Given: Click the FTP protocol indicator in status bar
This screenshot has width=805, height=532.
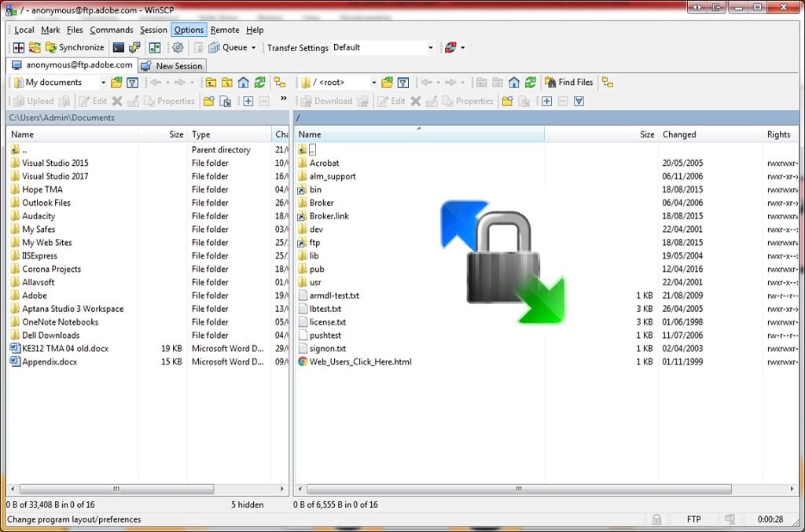Looking at the screenshot, I should pos(693,519).
